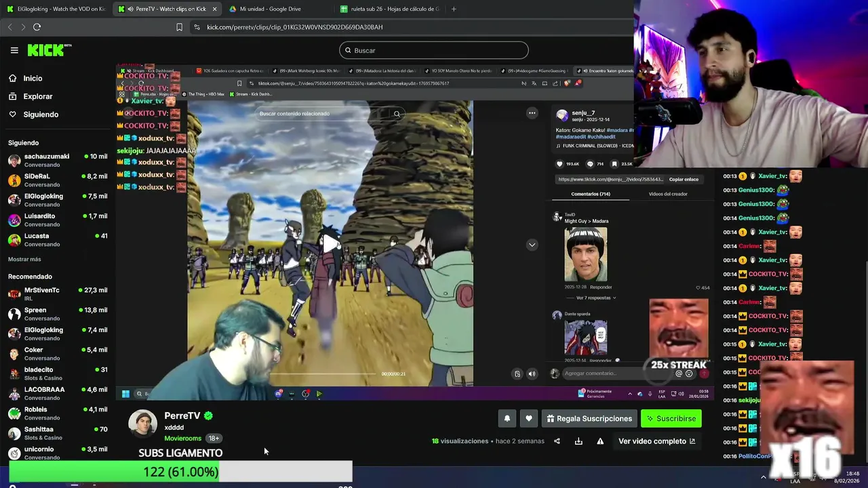Open senju__7 TikTok profile
The image size is (868, 488).
585,113
